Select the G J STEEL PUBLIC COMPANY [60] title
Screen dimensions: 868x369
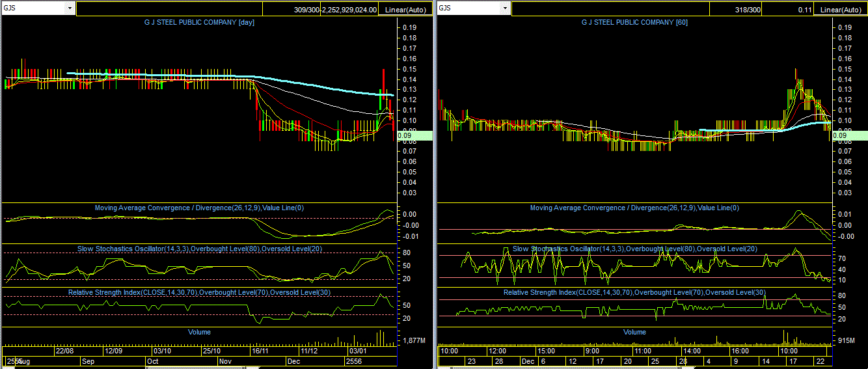[634, 22]
